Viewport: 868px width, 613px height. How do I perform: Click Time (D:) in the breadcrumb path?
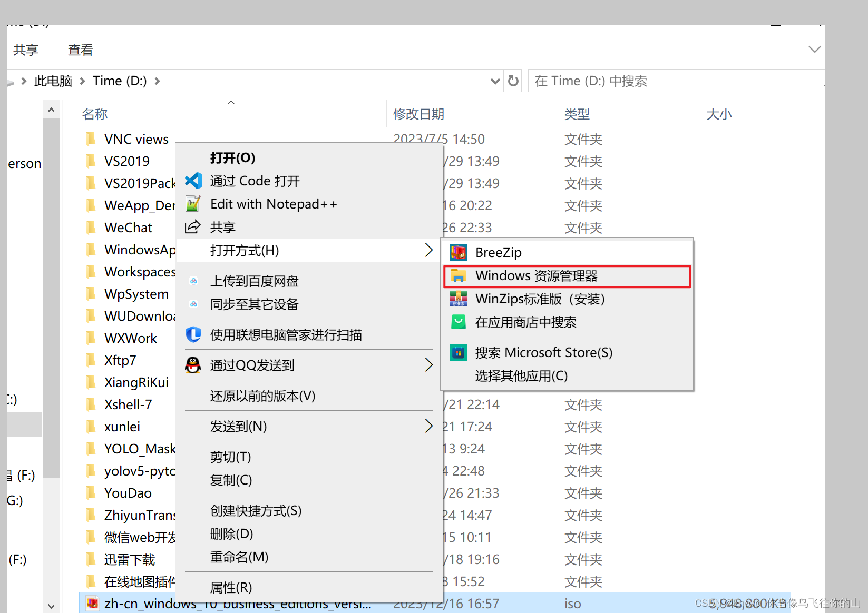(120, 81)
